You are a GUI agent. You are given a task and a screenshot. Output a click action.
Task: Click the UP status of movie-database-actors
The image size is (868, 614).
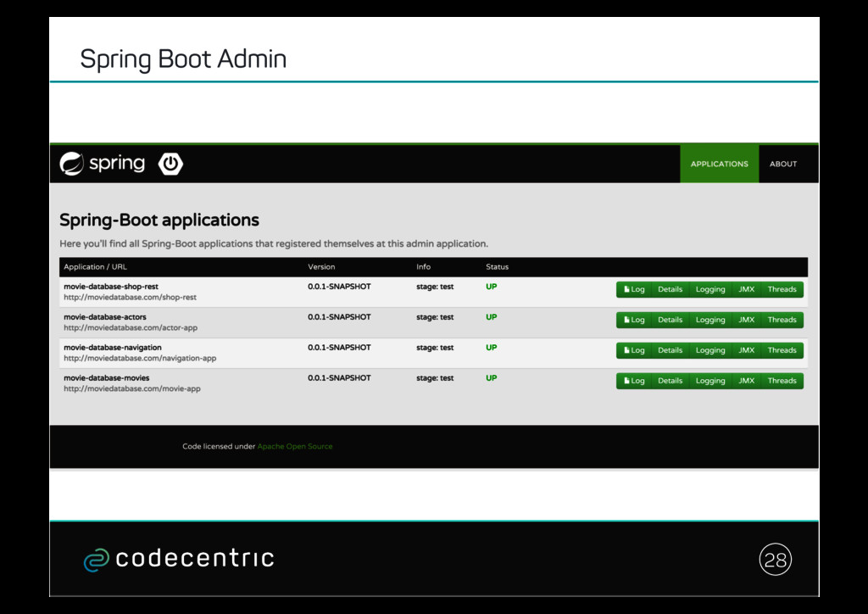[492, 317]
